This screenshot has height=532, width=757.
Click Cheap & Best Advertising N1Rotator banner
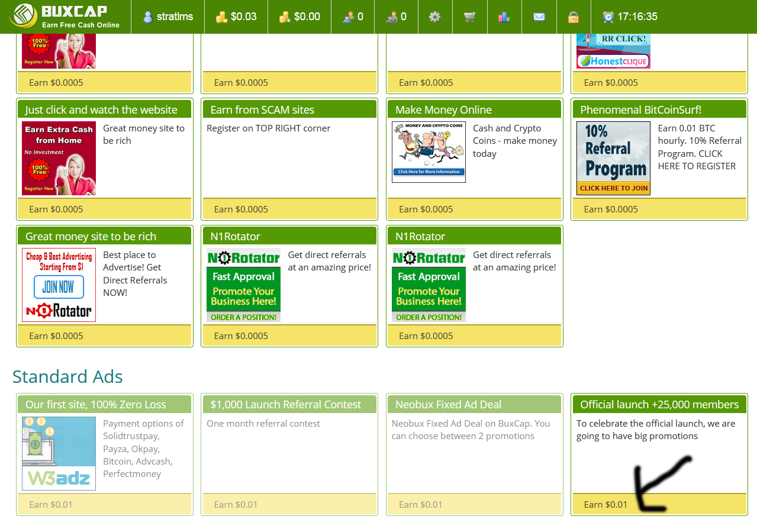(x=59, y=285)
